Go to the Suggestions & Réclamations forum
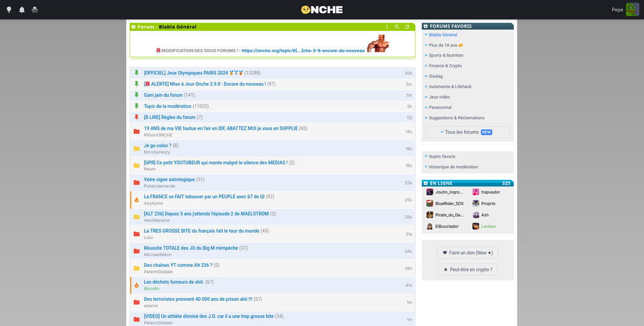The image size is (644, 326). click(457, 118)
